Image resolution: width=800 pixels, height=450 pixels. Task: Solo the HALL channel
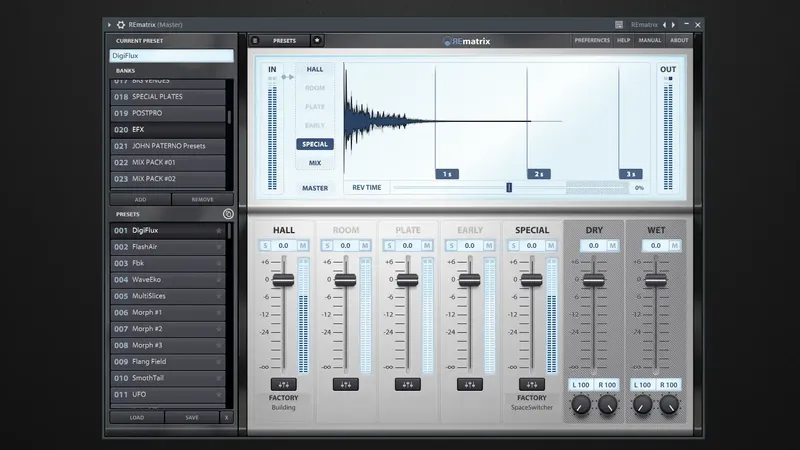click(x=265, y=245)
